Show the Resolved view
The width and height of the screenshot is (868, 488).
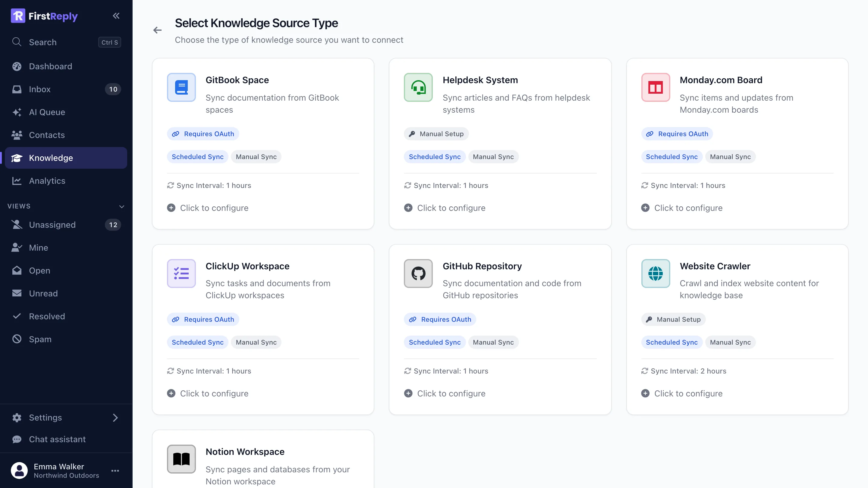(x=66, y=316)
